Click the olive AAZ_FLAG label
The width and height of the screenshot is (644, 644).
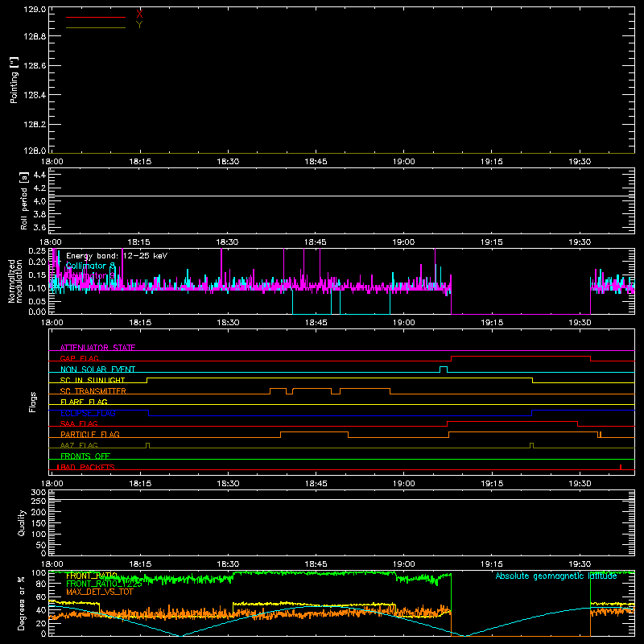79,445
